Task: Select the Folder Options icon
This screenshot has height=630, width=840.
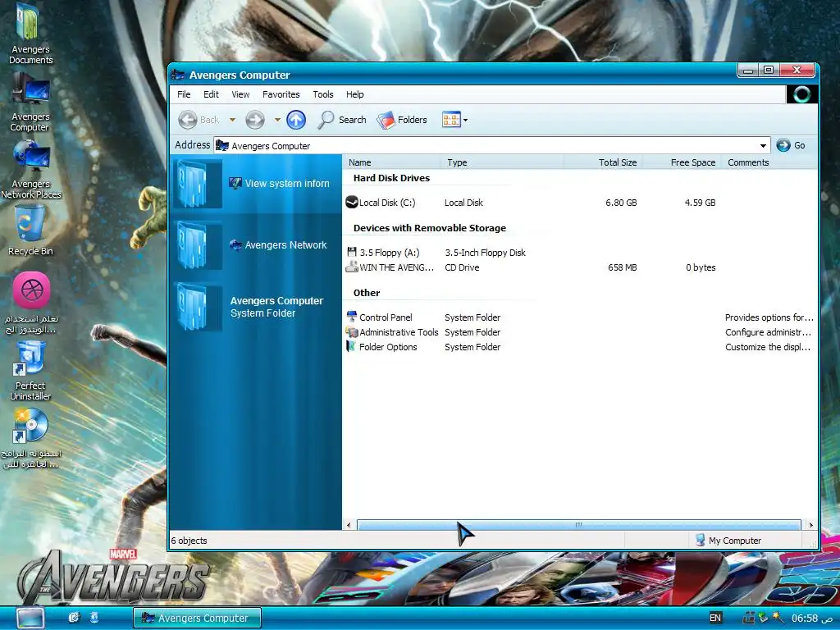Action: pos(351,347)
